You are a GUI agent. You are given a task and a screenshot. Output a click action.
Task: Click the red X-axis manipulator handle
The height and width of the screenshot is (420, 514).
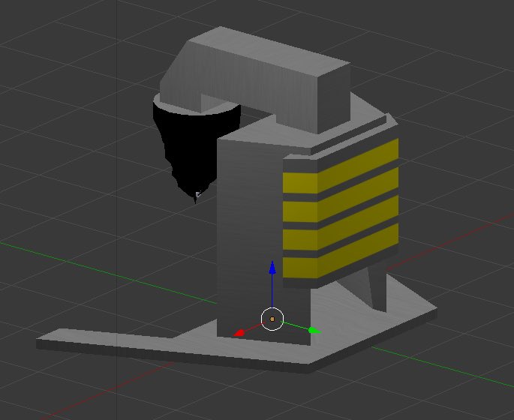(239, 333)
